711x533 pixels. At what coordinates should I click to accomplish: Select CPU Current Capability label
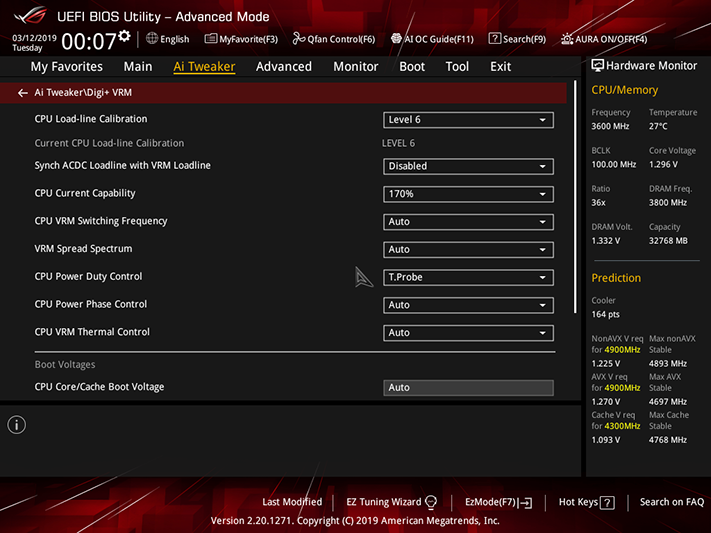tap(85, 193)
